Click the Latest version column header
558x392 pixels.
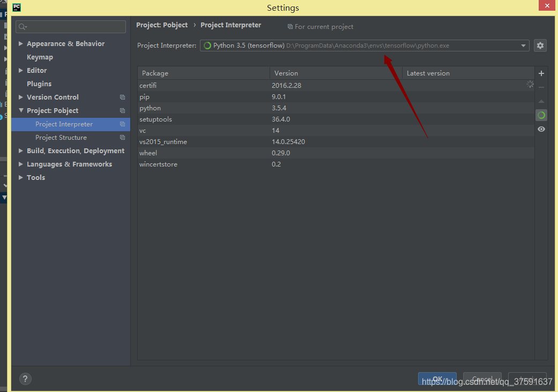[468, 73]
